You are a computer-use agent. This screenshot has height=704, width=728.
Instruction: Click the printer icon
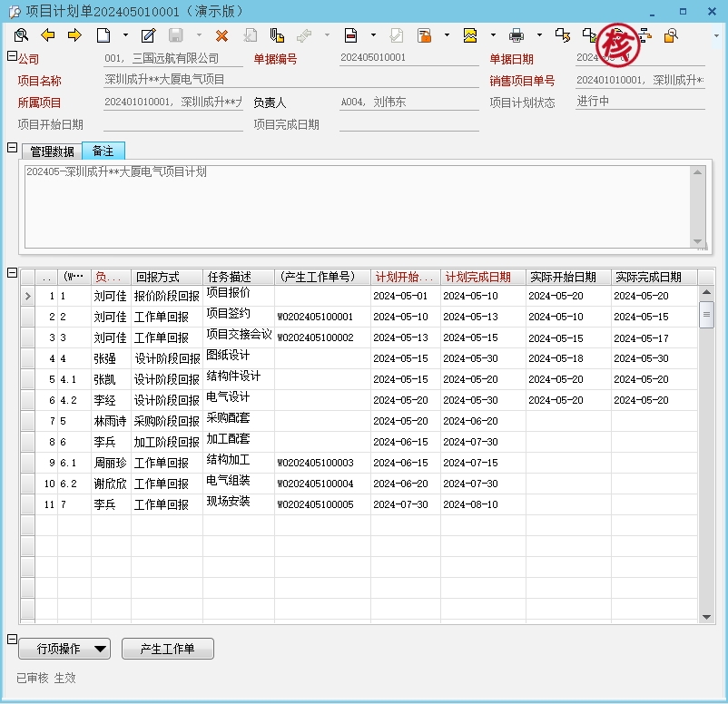coord(516,35)
